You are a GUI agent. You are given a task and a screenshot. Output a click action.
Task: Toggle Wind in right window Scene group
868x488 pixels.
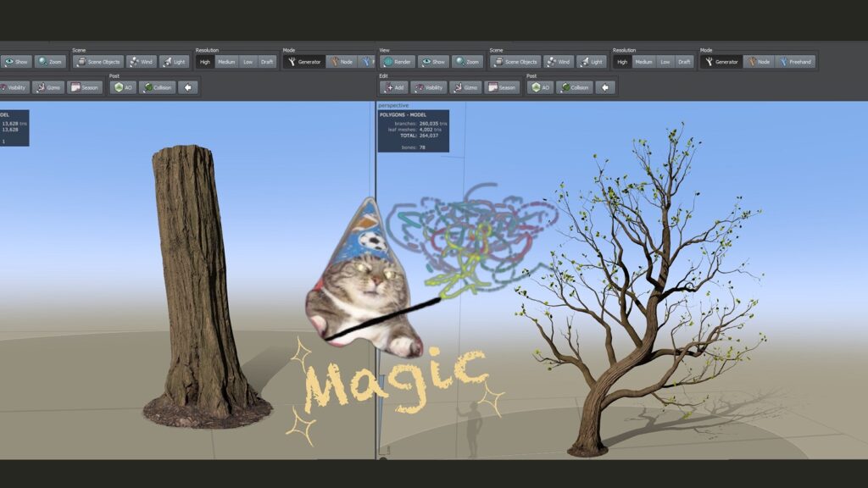[x=558, y=62]
